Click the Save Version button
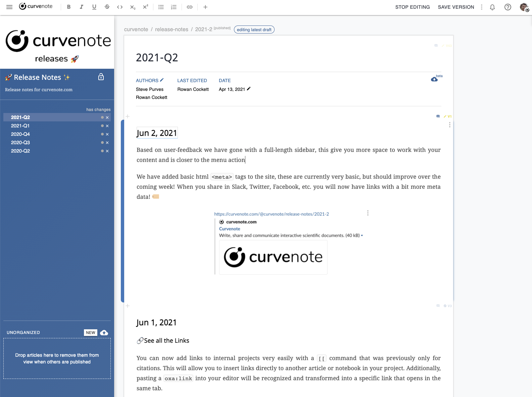Screen dimensions: 532x397 (456, 7)
